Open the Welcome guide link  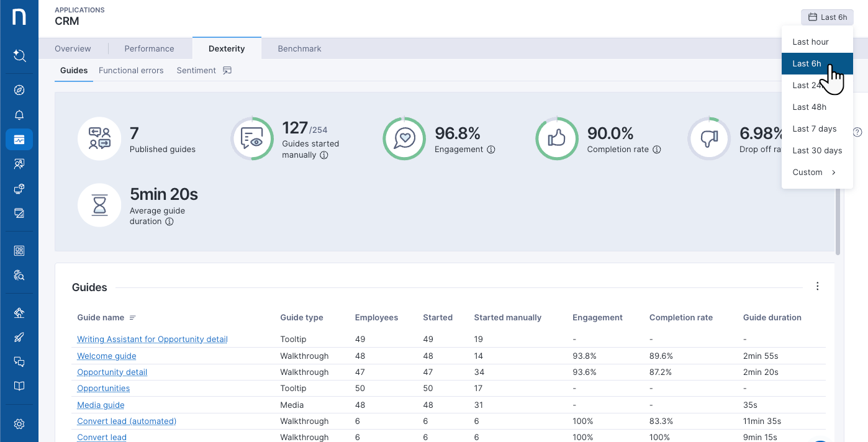(x=107, y=356)
